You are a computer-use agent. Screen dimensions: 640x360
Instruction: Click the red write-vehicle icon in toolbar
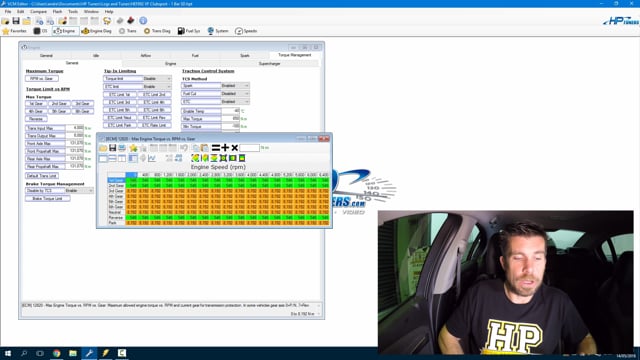click(131, 21)
